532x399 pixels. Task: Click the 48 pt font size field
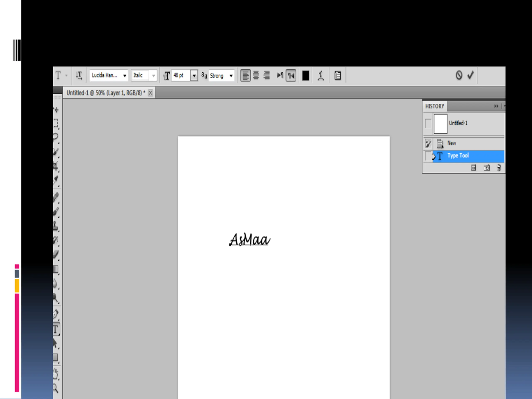(x=181, y=75)
